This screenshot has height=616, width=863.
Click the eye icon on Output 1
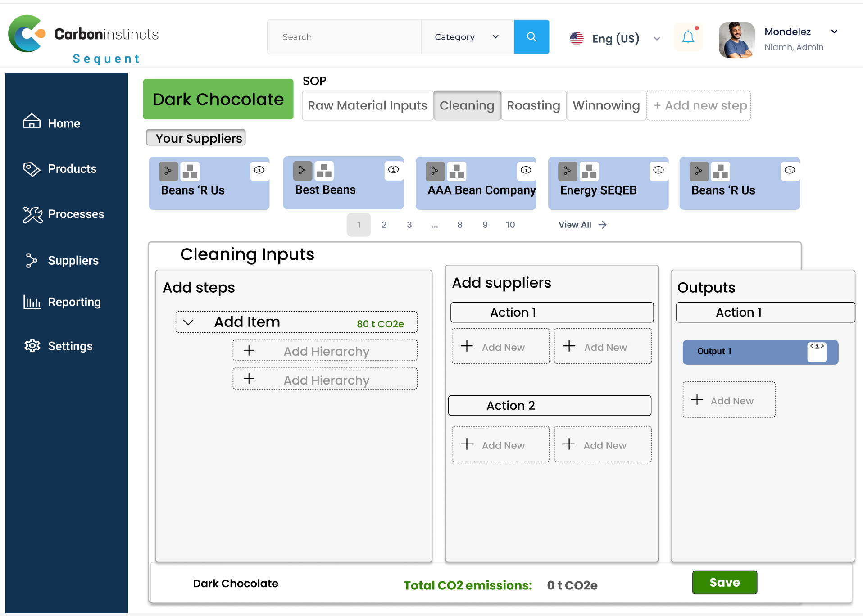point(817,346)
